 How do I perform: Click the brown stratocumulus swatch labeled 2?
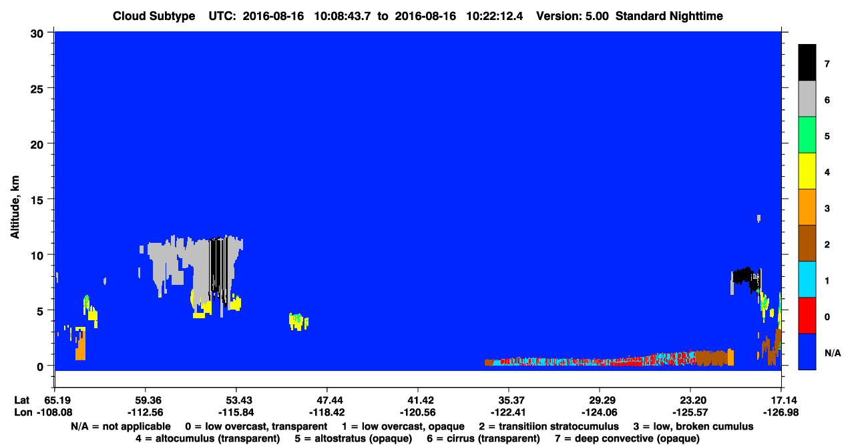(807, 243)
